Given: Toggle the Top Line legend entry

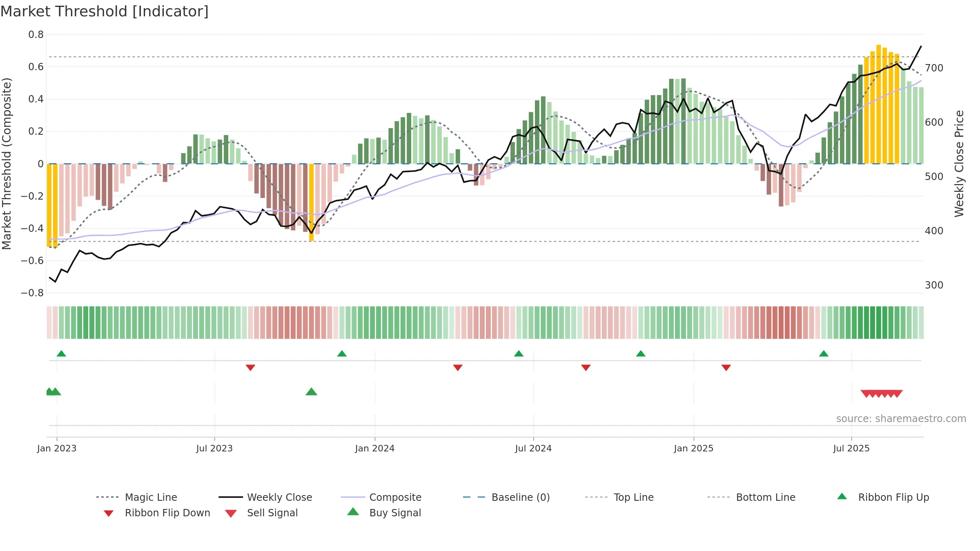Looking at the screenshot, I should (x=619, y=497).
